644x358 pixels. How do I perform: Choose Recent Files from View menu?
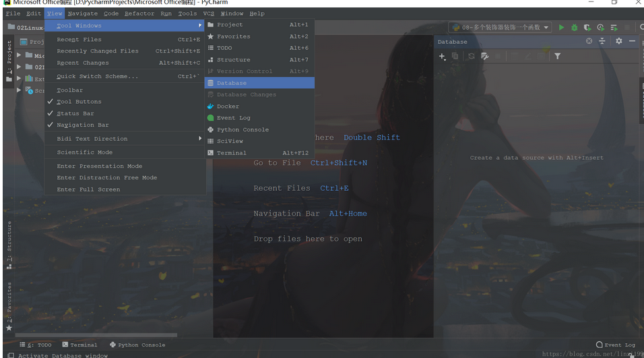pyautogui.click(x=125, y=40)
